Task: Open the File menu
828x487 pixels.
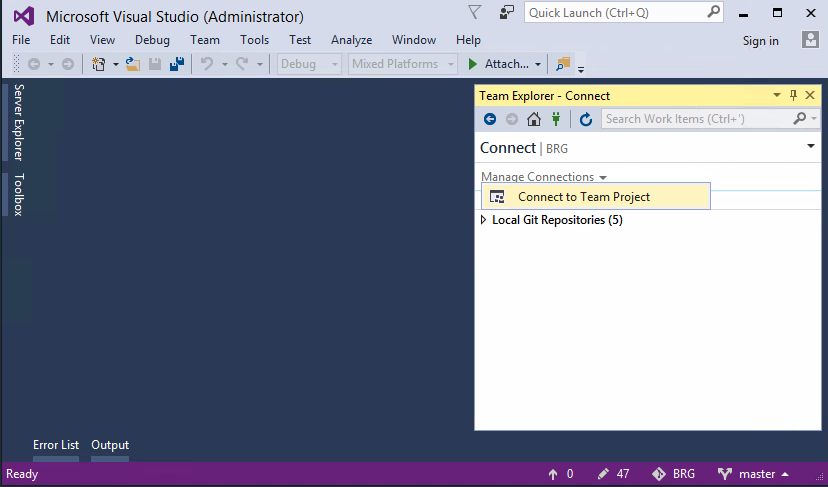Action: (21, 40)
